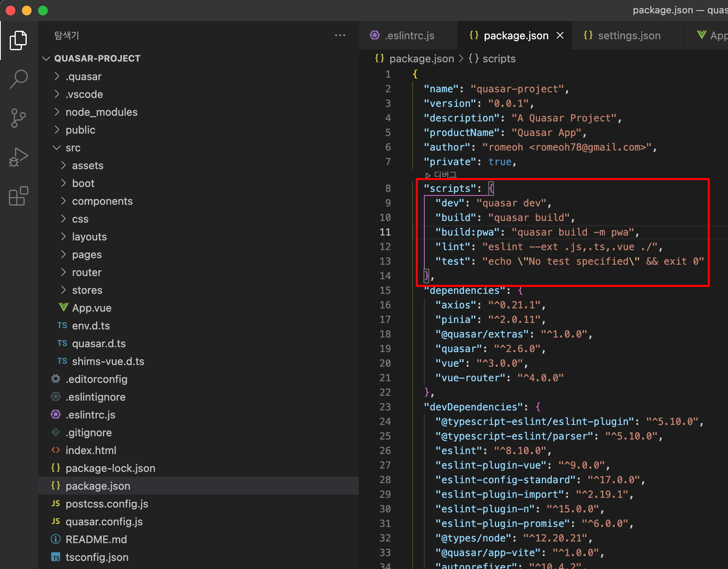Expand the public folder

pos(57,130)
